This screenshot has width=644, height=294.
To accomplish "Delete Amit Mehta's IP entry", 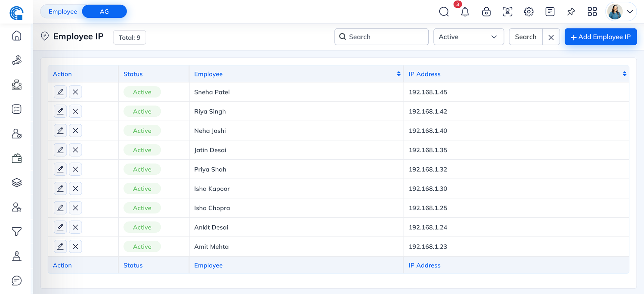I will [x=75, y=246].
